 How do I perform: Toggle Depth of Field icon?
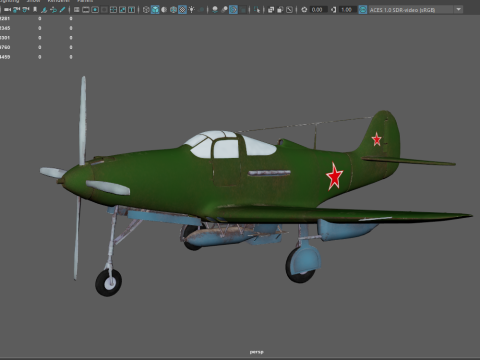point(243,10)
